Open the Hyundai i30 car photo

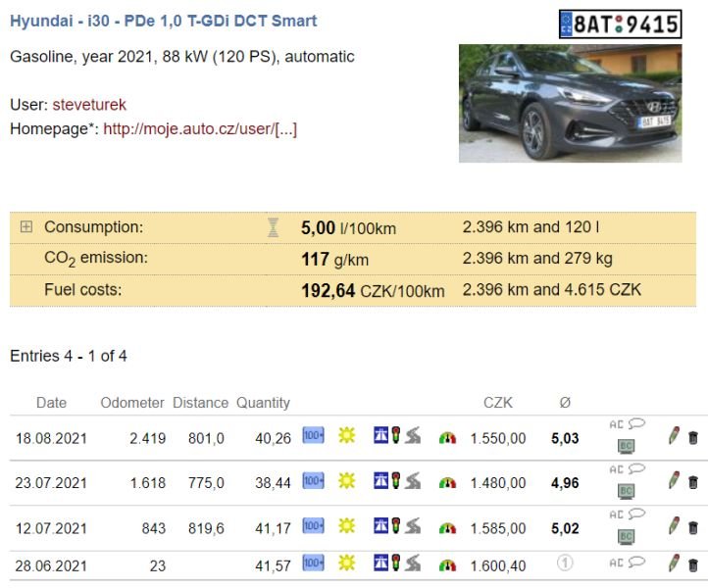tap(570, 103)
